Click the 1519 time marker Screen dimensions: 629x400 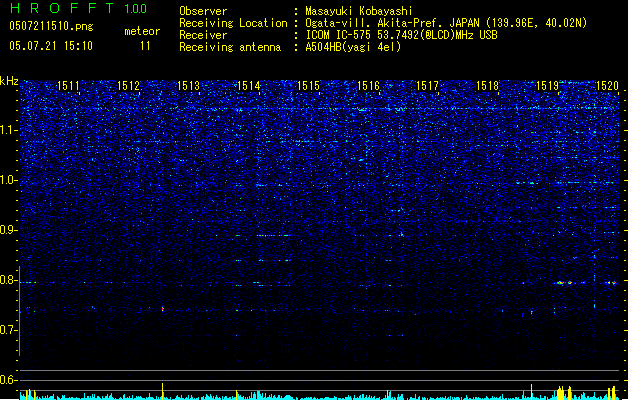548,86
